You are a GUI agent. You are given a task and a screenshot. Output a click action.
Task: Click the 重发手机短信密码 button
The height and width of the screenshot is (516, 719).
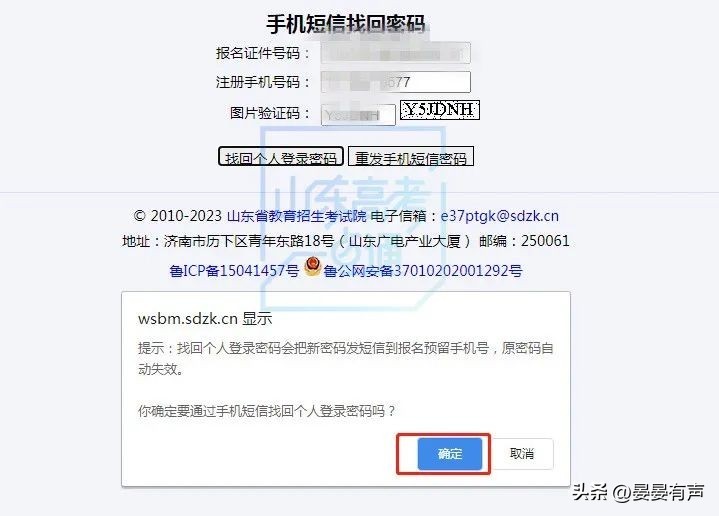click(x=411, y=156)
